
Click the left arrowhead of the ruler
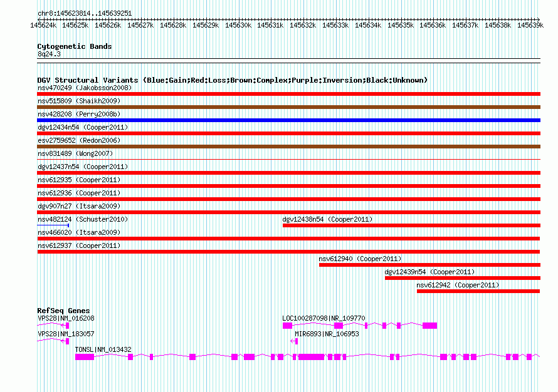39,19
